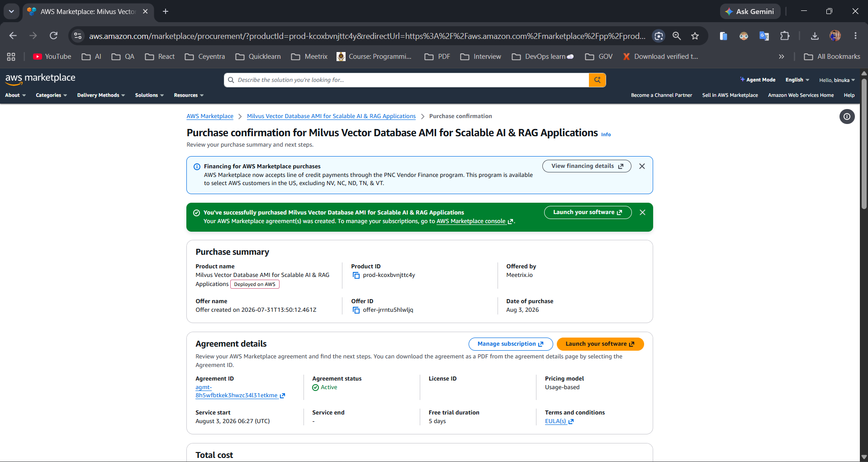The height and width of the screenshot is (462, 868).
Task: Open the browser downloads icon
Action: pos(815,36)
